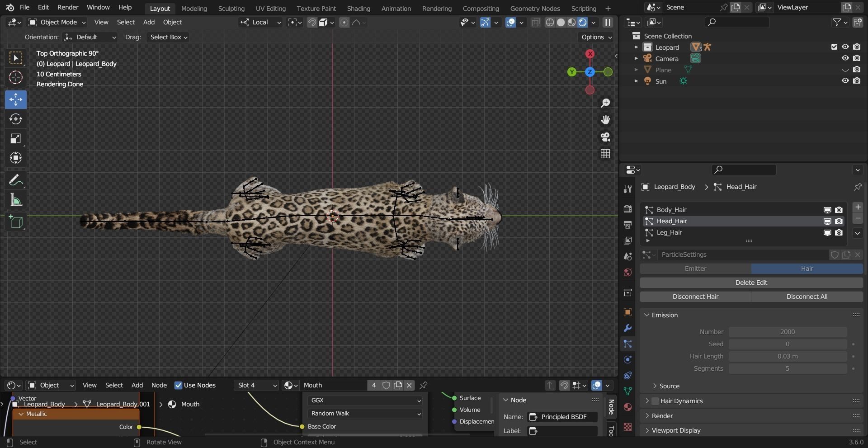Open the viewport Add menu
The image size is (868, 448).
149,22
